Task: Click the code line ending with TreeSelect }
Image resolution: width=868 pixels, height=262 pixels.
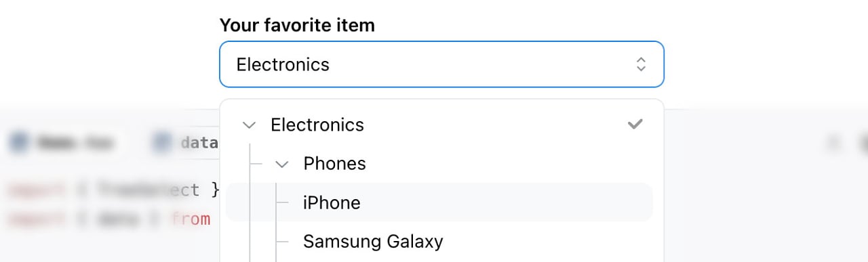Action: [x=114, y=190]
